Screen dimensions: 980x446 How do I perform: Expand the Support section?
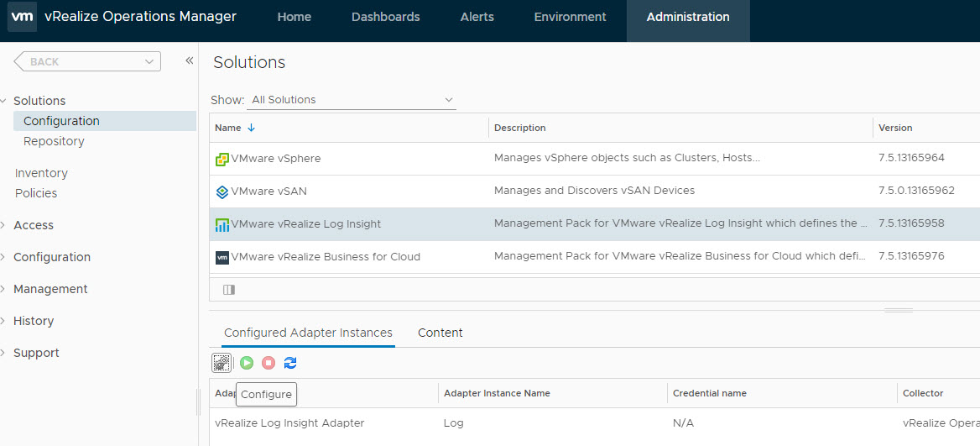(x=3, y=353)
